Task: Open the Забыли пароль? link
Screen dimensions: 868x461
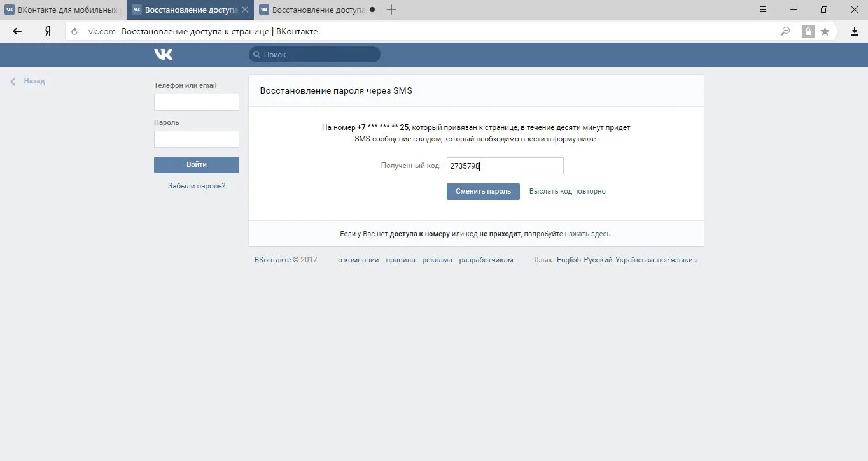Action: point(197,186)
